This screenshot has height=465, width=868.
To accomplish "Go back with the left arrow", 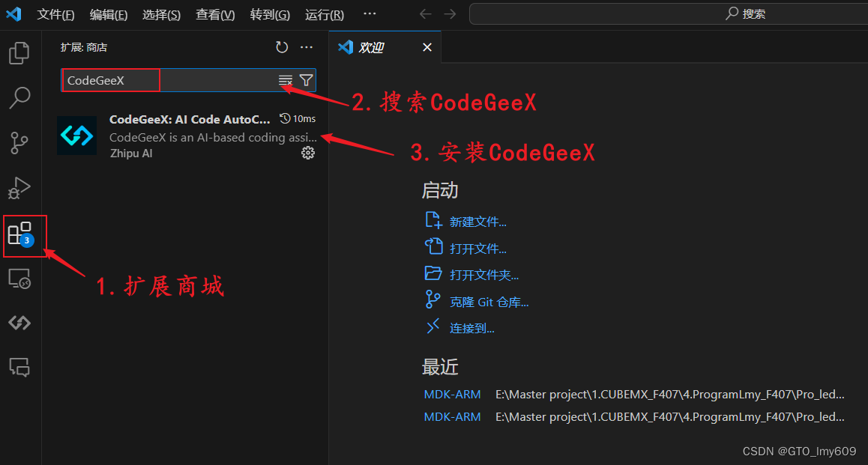I will (x=425, y=13).
